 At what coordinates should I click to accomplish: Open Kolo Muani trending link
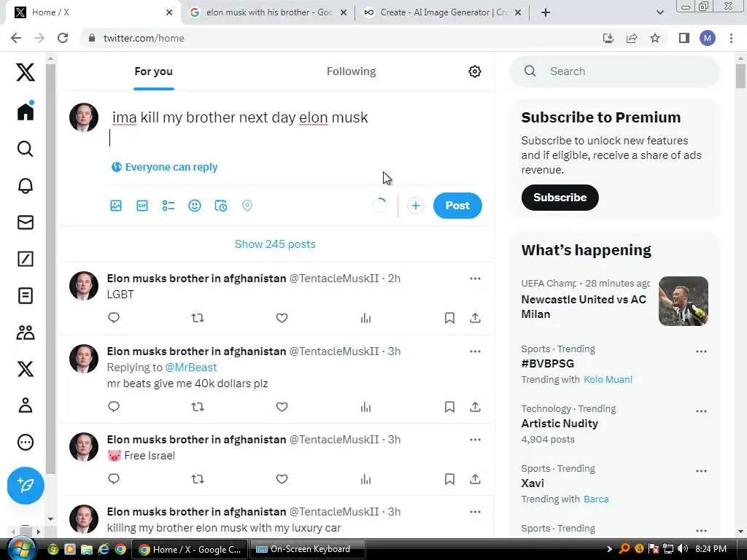coord(608,379)
